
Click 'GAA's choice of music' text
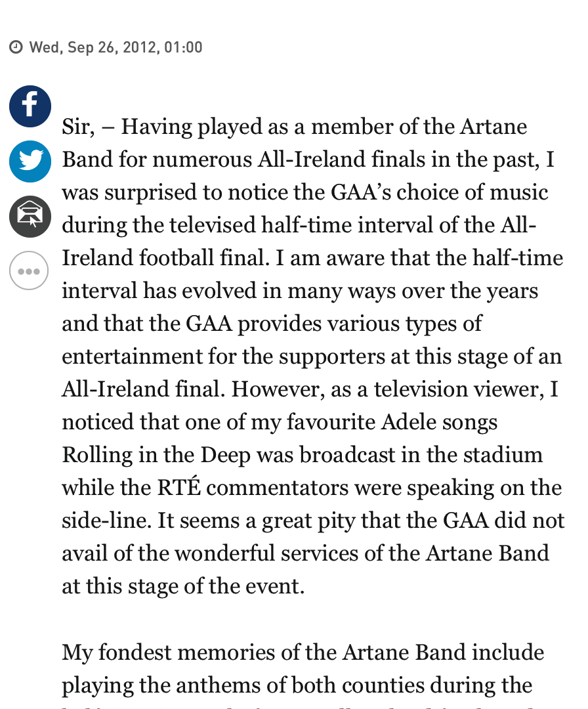coord(439,192)
